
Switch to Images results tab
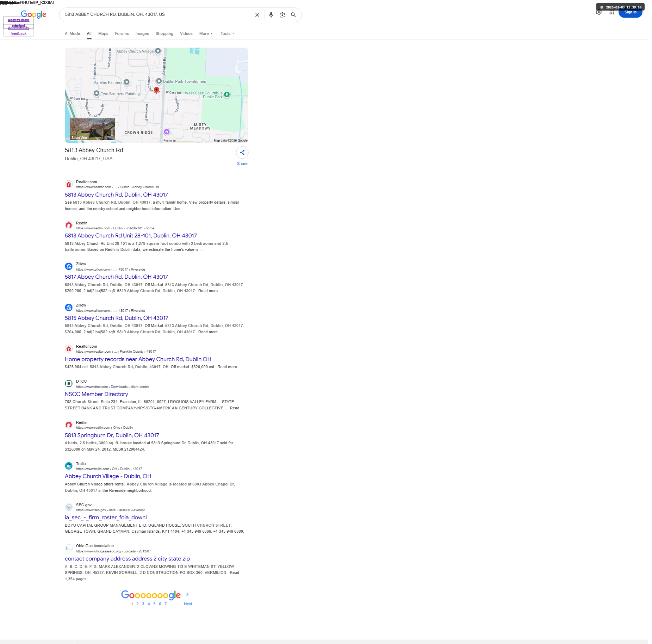pos(142,33)
